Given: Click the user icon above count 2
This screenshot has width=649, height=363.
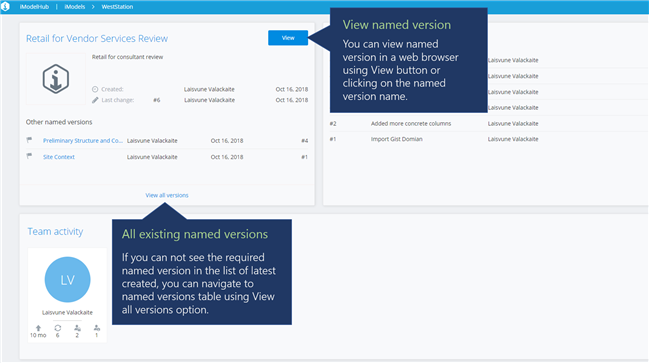Looking at the screenshot, I should tap(77, 328).
